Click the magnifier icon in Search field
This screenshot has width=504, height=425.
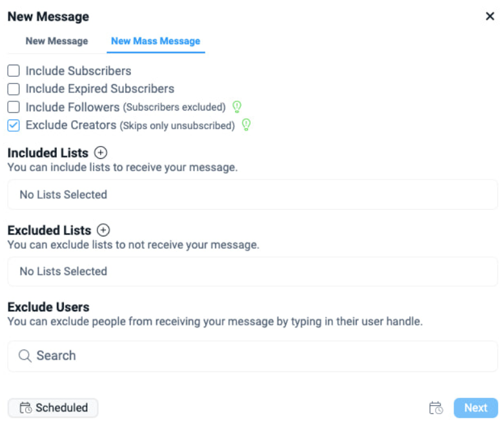(x=25, y=356)
